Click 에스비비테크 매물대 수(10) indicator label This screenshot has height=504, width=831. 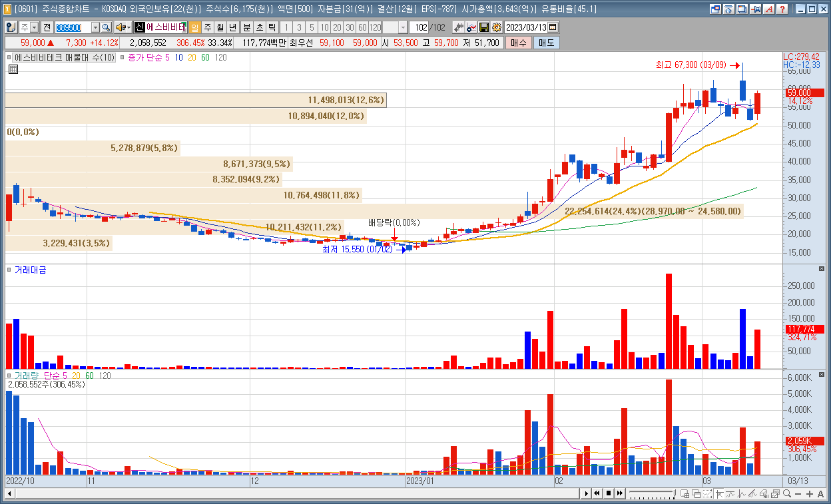(65, 57)
